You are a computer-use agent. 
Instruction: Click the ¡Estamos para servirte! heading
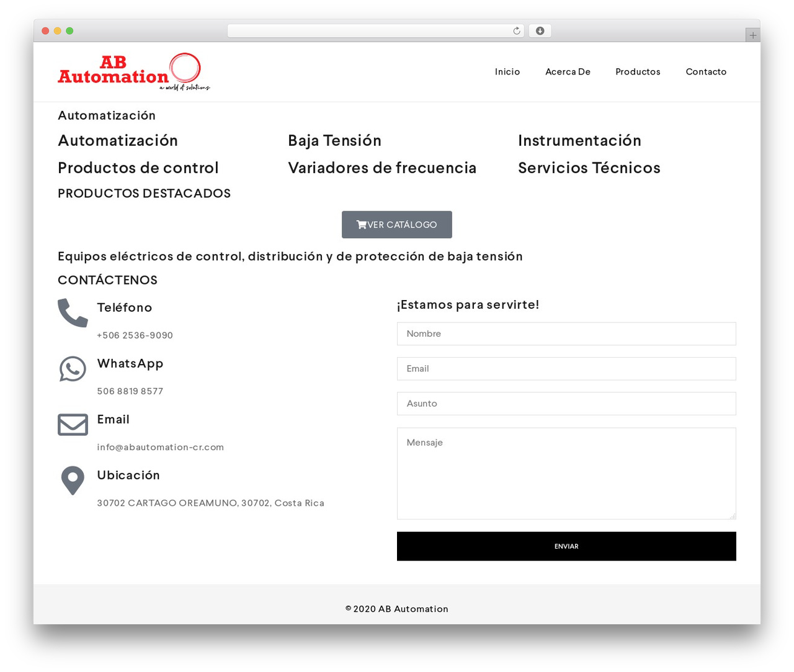point(468,304)
